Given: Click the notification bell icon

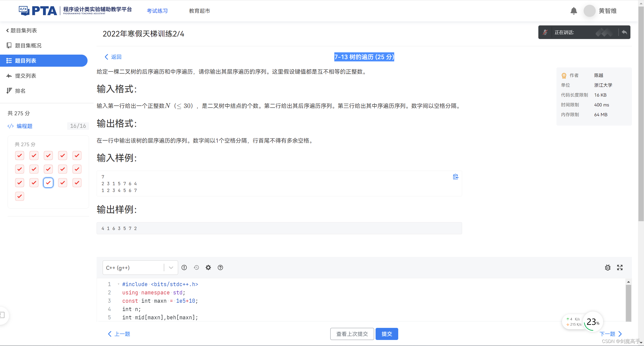Looking at the screenshot, I should coord(574,11).
